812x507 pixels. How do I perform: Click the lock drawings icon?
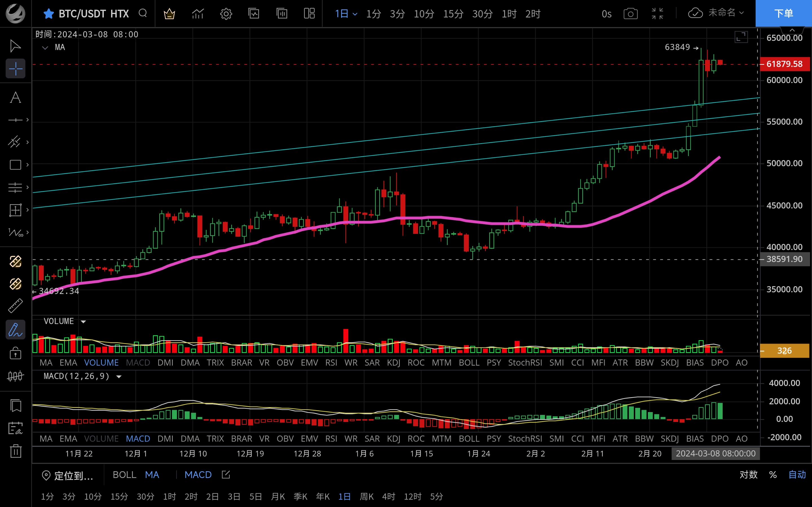pyautogui.click(x=16, y=353)
